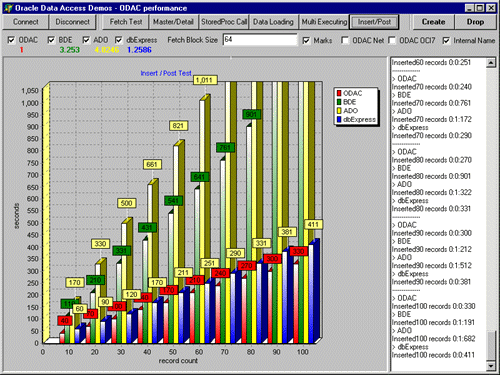The height and width of the screenshot is (375, 500).
Task: Click the red ODAC legend swatch
Action: click(x=339, y=93)
